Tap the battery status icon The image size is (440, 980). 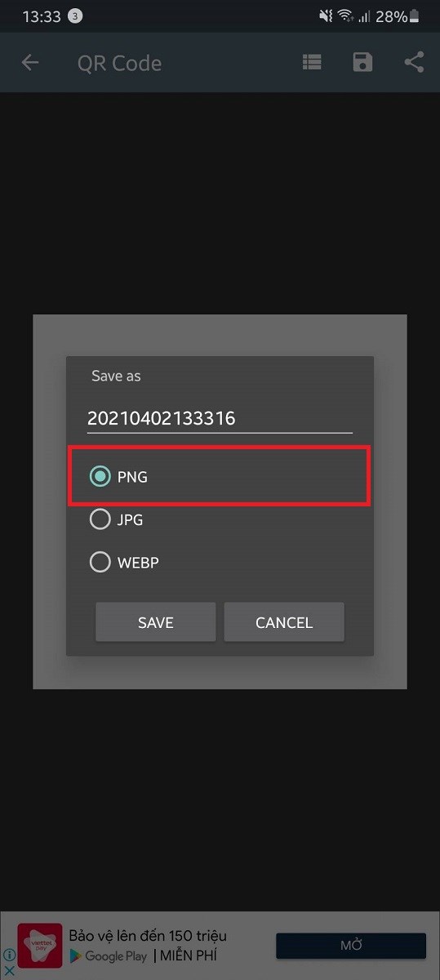click(x=416, y=16)
